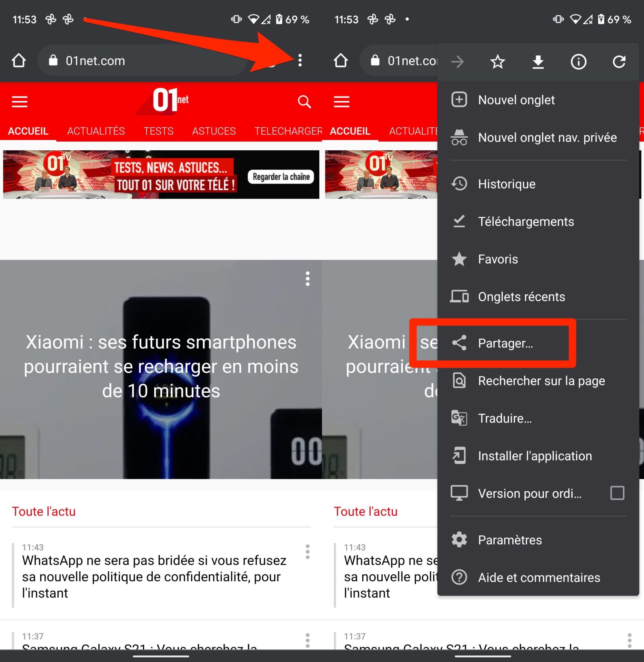The width and height of the screenshot is (644, 662).
Task: Click the download page icon in menu
Action: tap(538, 62)
